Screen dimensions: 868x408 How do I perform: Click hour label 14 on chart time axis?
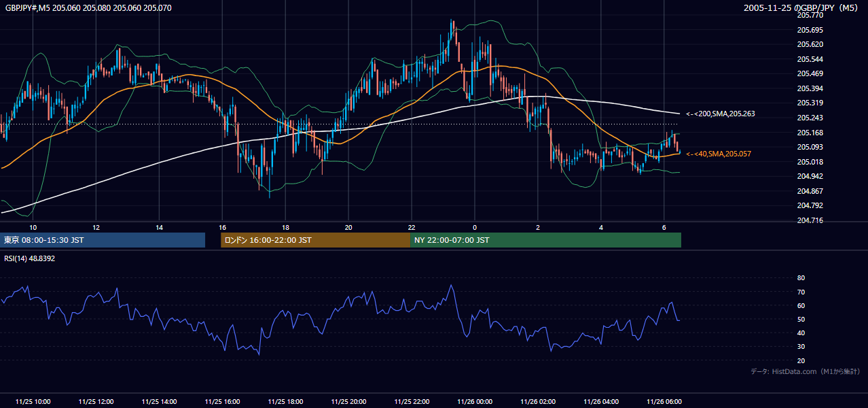(x=159, y=227)
